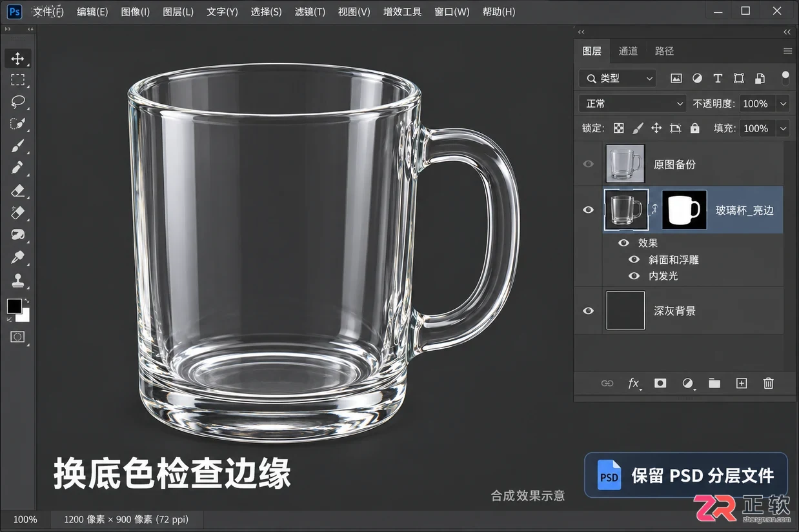The image size is (799, 532).
Task: Select the 玻璃杯_亮边 layer mask thumbnail
Action: [684, 210]
